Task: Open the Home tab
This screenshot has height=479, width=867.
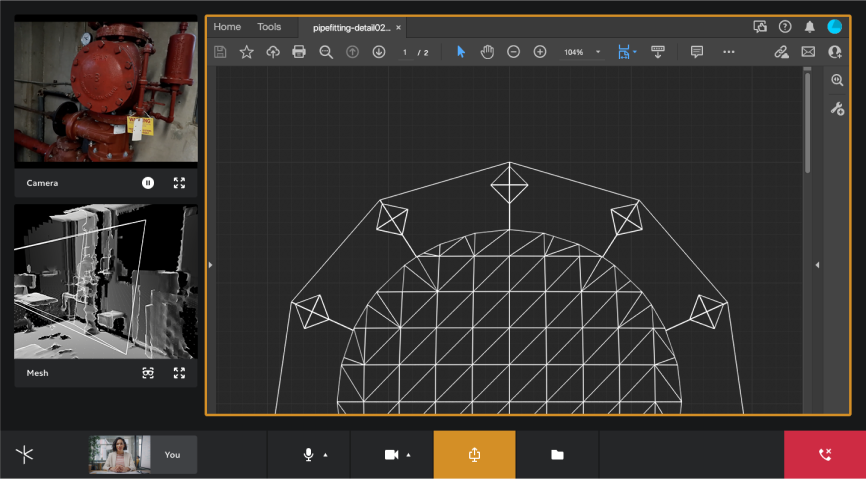Action: pyautogui.click(x=227, y=27)
